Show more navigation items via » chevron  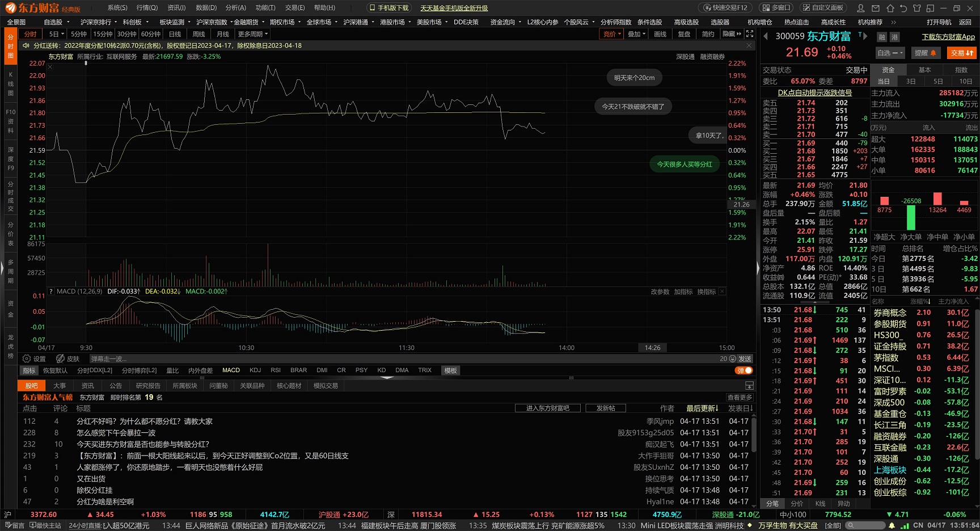894,22
